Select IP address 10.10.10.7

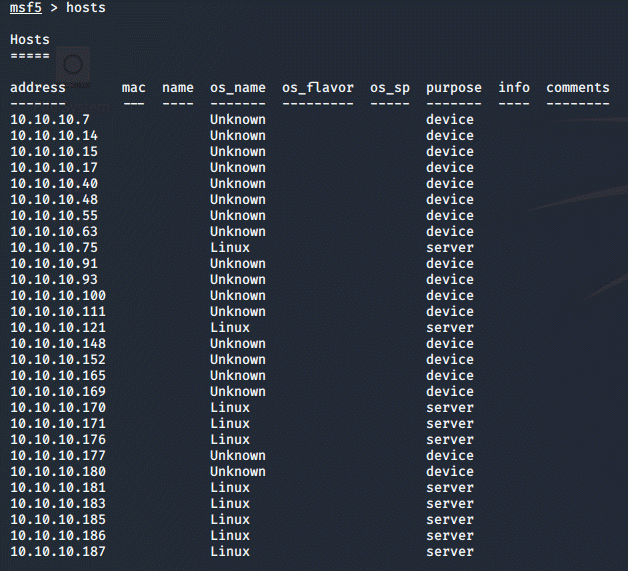tap(50, 120)
